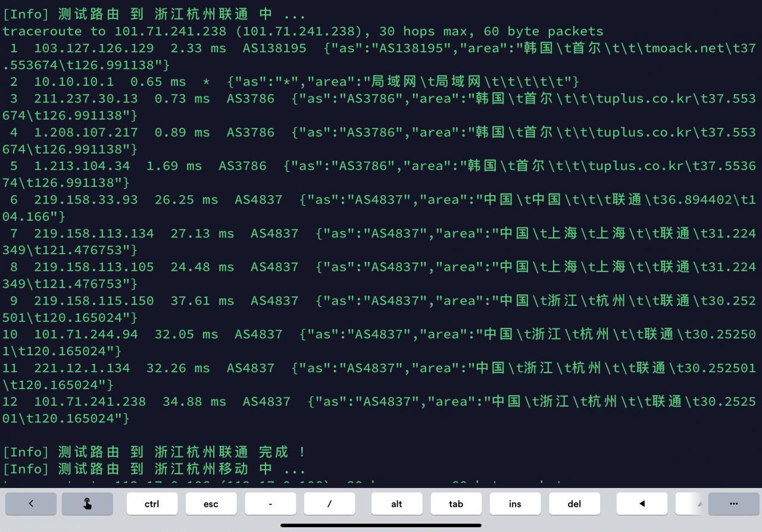This screenshot has height=532, width=762.
Task: Click latency 26.25 ms in hop 6
Action: pyautogui.click(x=186, y=200)
